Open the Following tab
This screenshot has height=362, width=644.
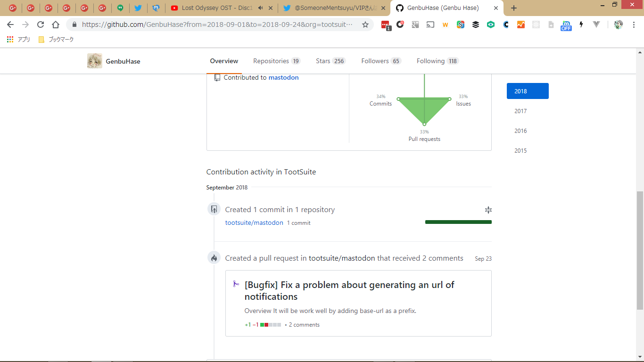coord(438,61)
